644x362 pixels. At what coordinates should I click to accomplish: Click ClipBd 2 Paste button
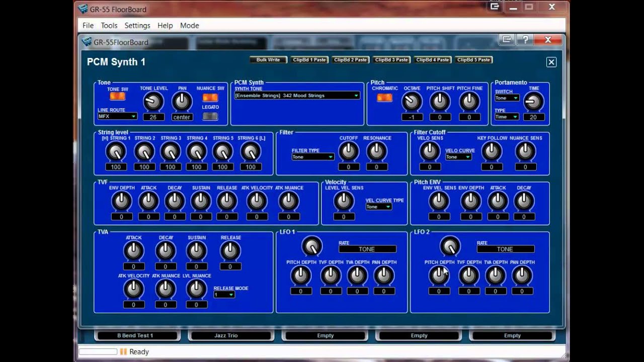click(x=351, y=60)
